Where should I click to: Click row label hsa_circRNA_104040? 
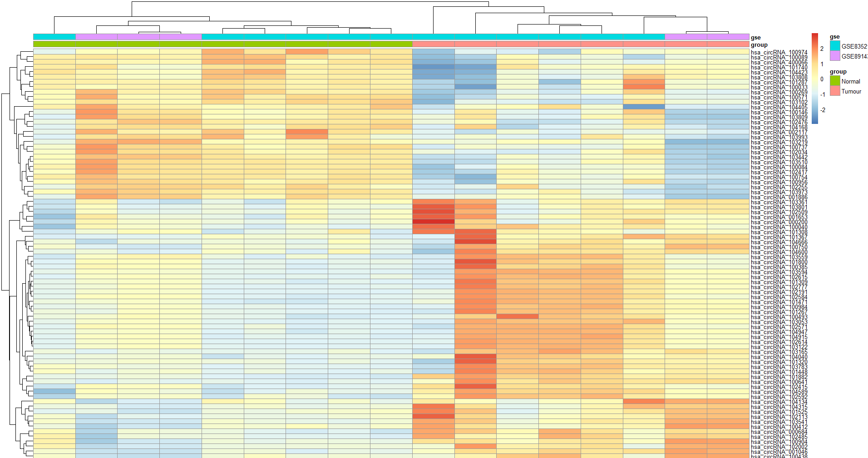click(x=779, y=357)
